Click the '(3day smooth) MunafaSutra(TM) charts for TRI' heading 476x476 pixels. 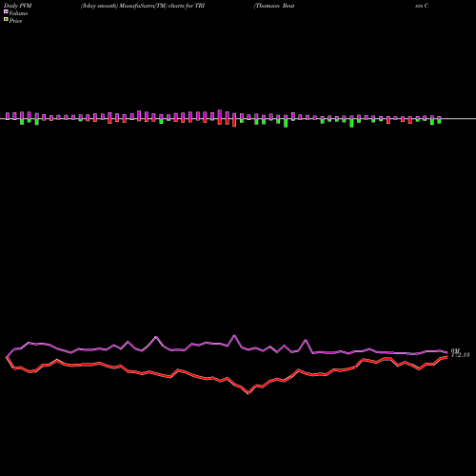[143, 6]
